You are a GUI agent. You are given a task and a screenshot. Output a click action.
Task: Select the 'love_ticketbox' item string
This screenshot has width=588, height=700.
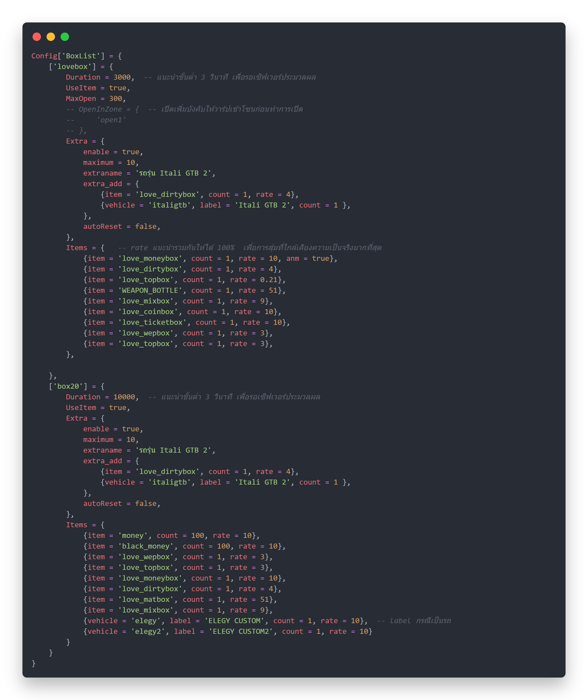tap(152, 323)
